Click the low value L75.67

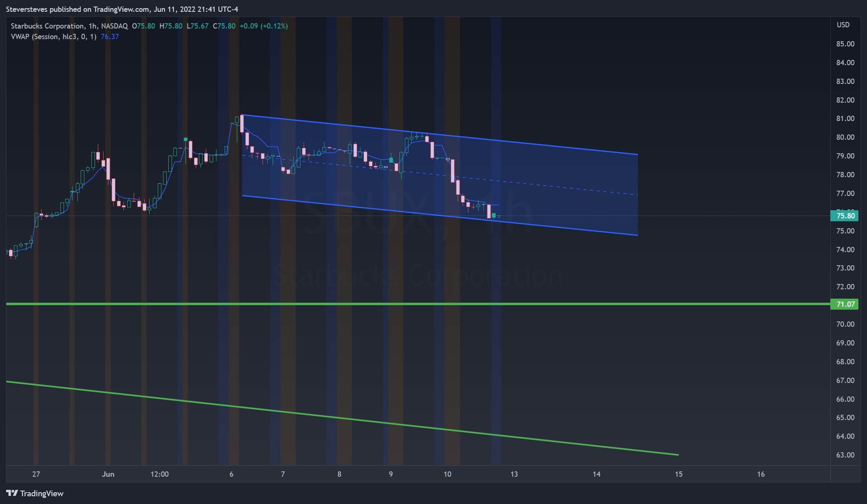pyautogui.click(x=198, y=26)
